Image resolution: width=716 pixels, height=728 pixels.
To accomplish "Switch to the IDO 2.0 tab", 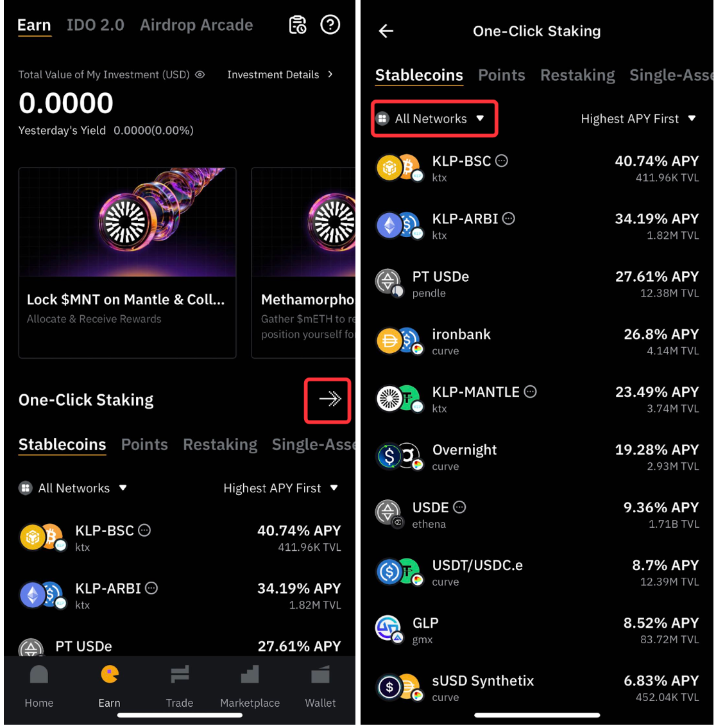I will [96, 25].
